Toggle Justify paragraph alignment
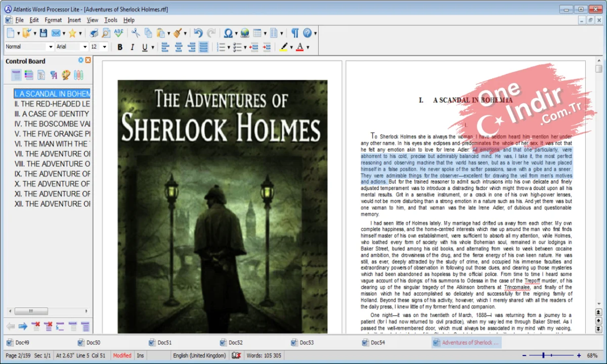The image size is (607, 364). pos(203,47)
